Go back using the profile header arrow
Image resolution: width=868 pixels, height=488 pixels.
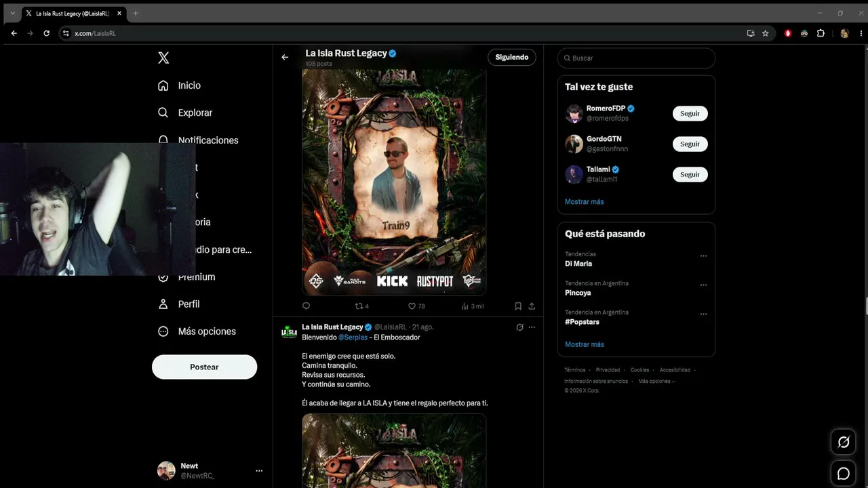coord(285,58)
